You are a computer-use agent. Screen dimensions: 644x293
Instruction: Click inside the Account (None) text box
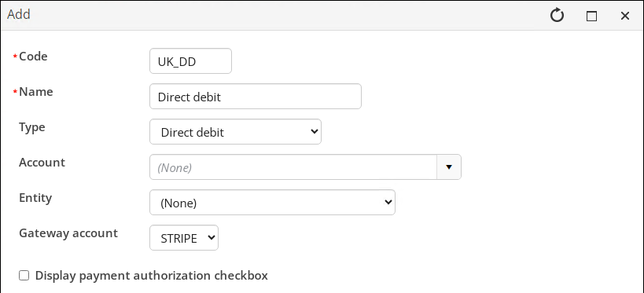tap(293, 167)
